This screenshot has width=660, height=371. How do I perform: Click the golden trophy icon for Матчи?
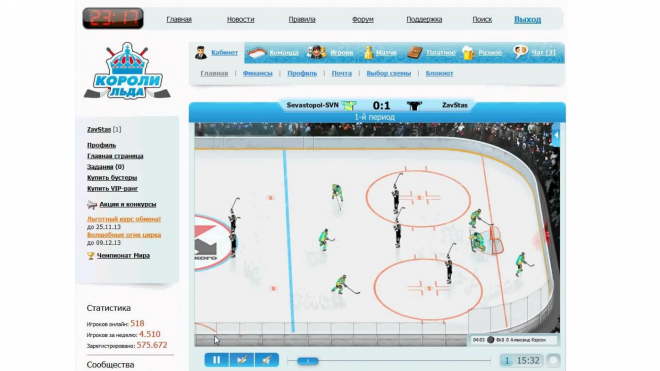[x=368, y=53]
